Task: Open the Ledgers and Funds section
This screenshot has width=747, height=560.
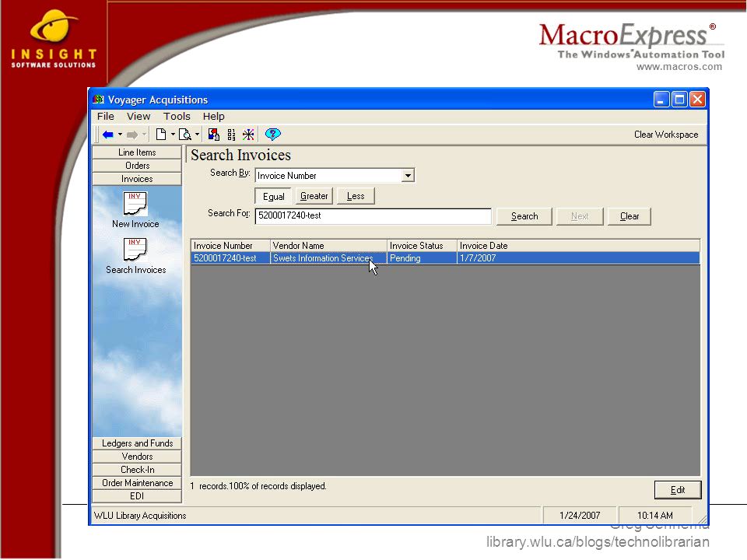Action: 137,443
